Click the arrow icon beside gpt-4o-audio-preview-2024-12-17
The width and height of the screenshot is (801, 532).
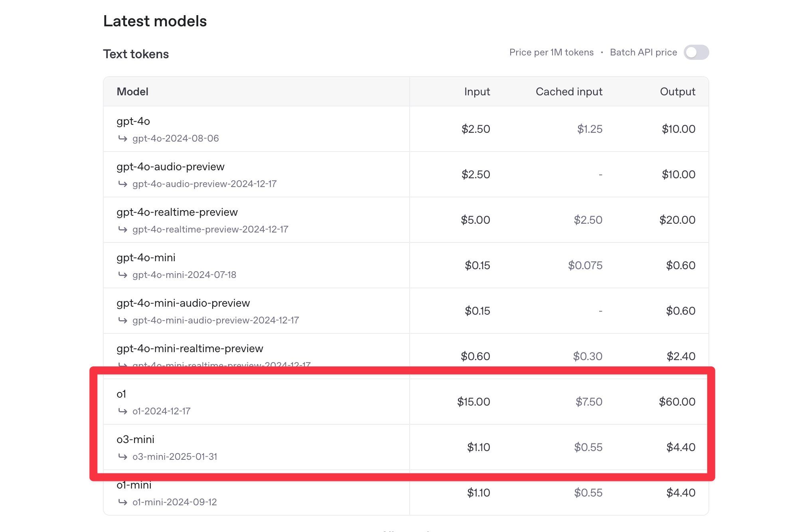tap(122, 184)
